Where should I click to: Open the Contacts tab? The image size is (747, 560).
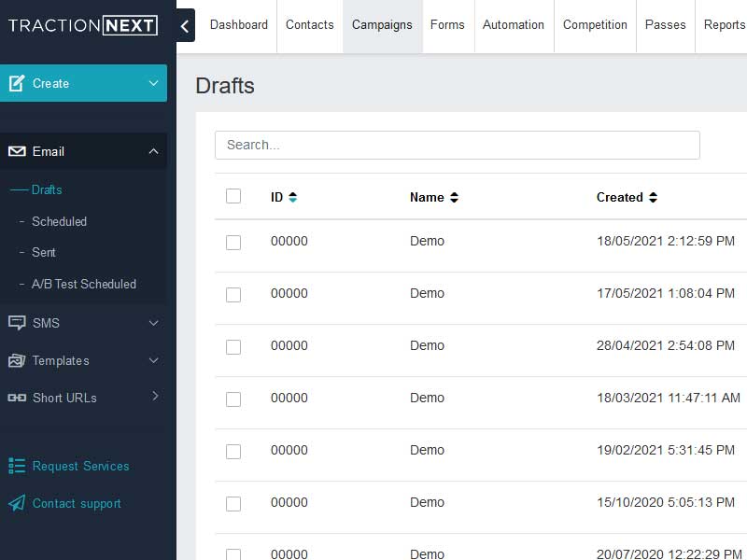309,25
